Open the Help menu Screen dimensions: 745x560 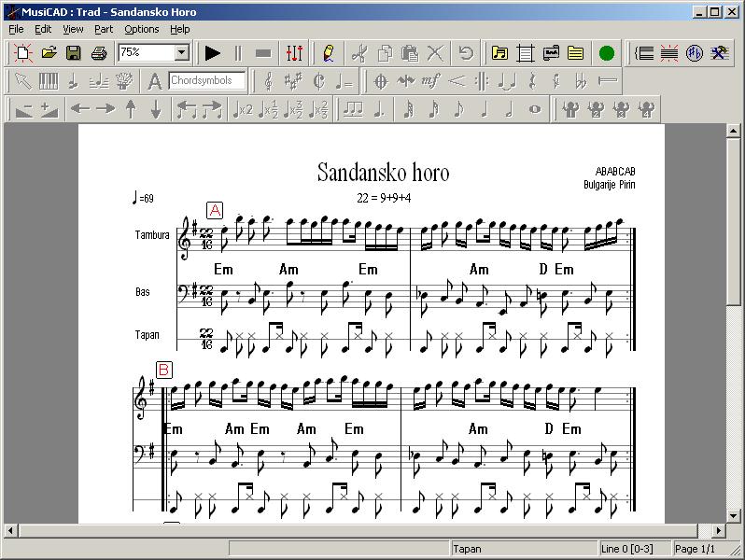pyautogui.click(x=180, y=29)
